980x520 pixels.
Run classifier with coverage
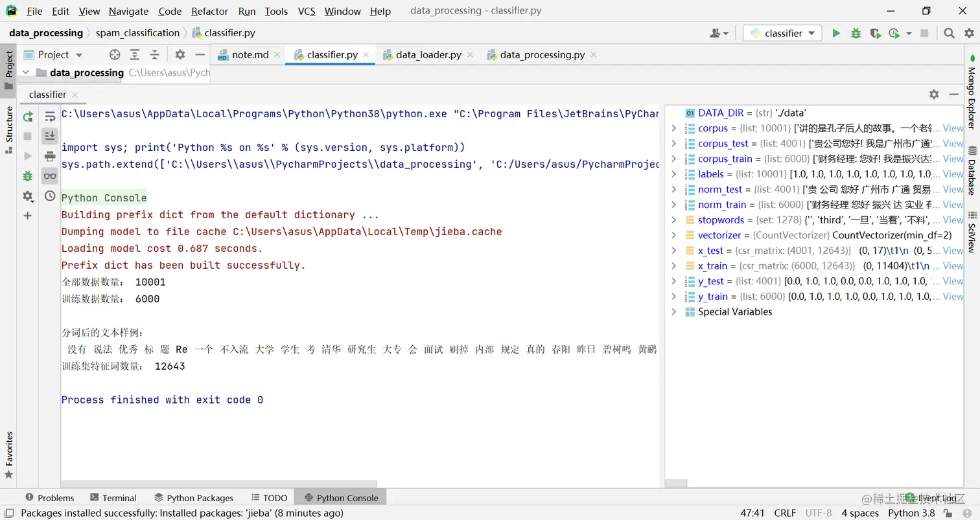875,33
